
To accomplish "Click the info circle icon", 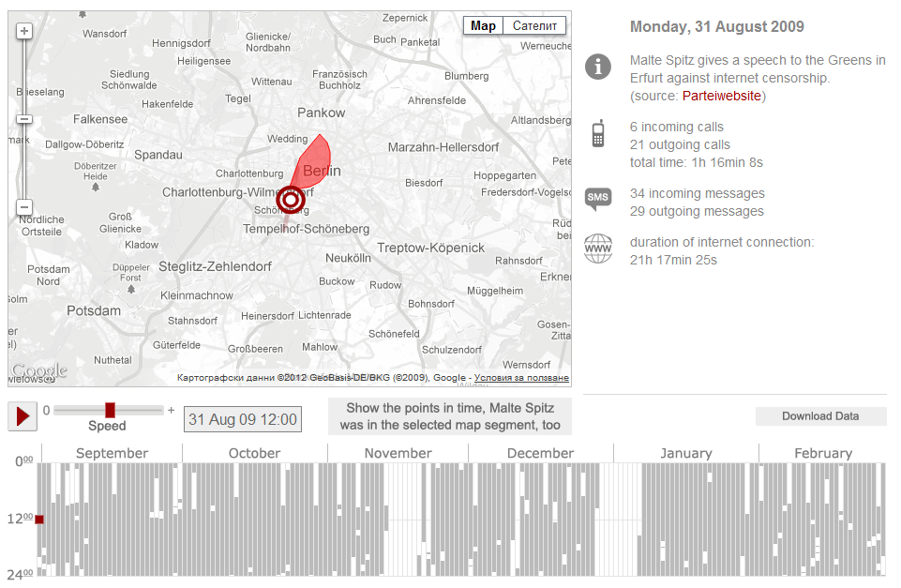I will pyautogui.click(x=598, y=67).
